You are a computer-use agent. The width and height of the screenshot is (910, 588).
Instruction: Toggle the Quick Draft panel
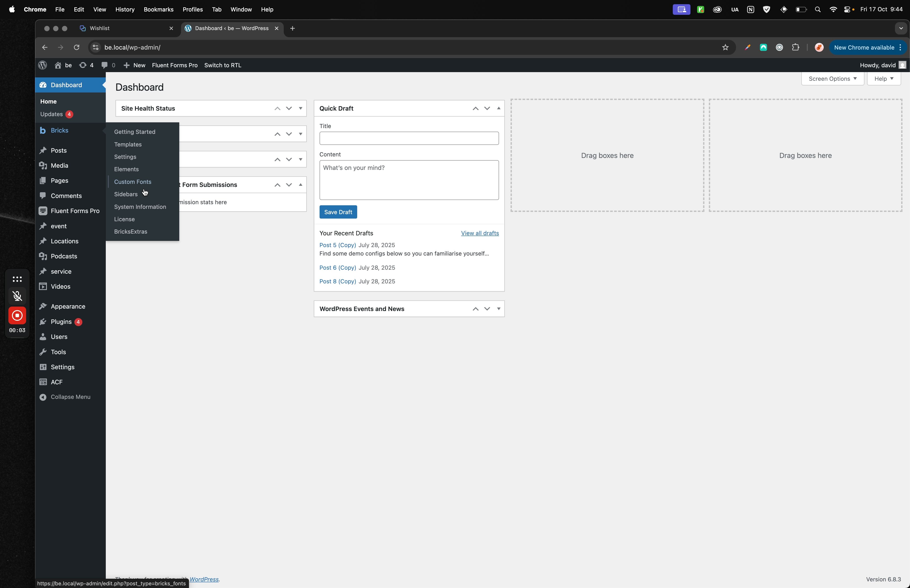pos(498,108)
